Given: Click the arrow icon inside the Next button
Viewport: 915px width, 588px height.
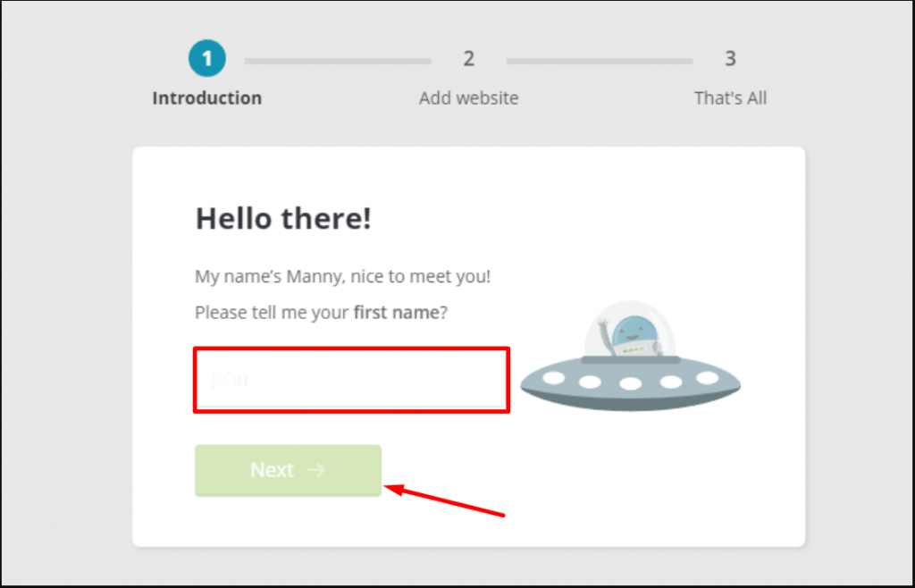Looking at the screenshot, I should click(316, 470).
